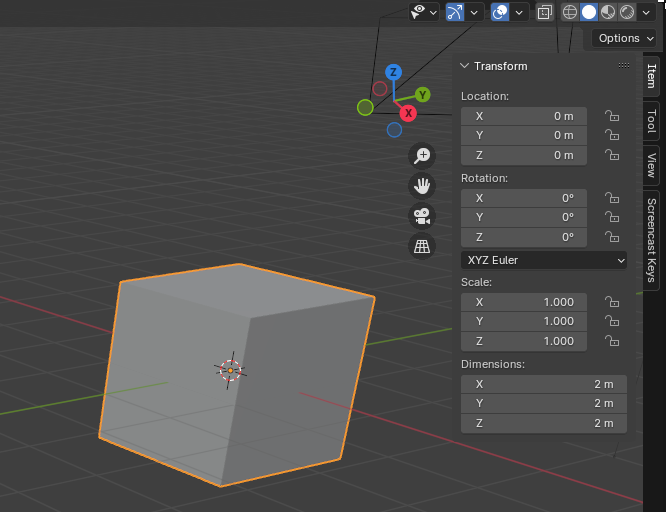The height and width of the screenshot is (512, 666).
Task: Select wireframe viewport shading mode
Action: click(x=570, y=12)
